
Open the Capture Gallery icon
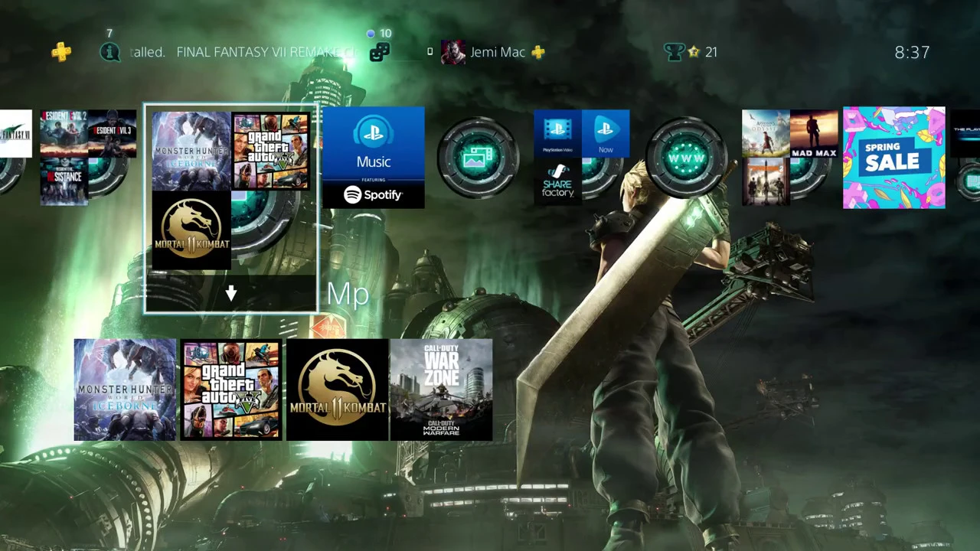pos(478,158)
